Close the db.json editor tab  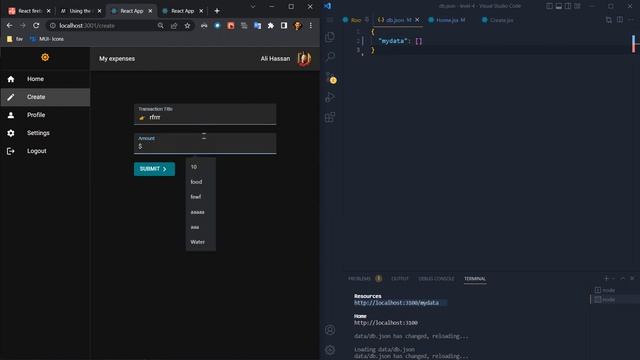coord(417,20)
